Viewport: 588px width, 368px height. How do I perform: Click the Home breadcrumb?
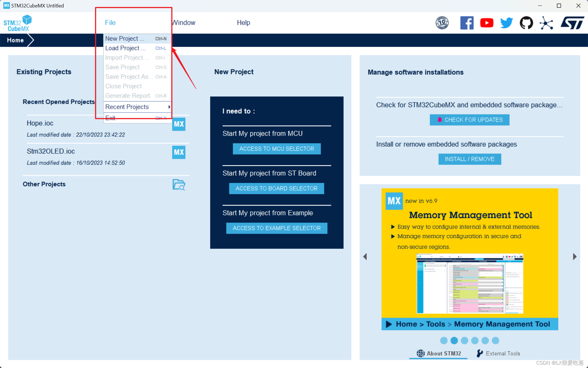pyautogui.click(x=15, y=40)
